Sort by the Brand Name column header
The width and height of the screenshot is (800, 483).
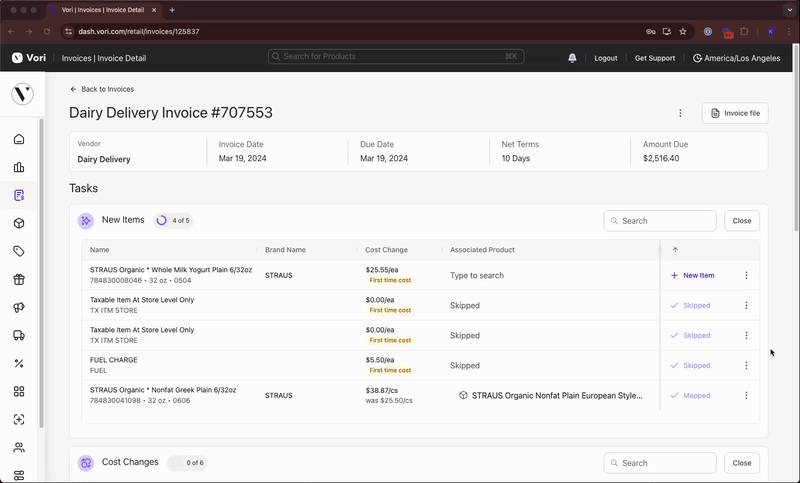coord(285,250)
